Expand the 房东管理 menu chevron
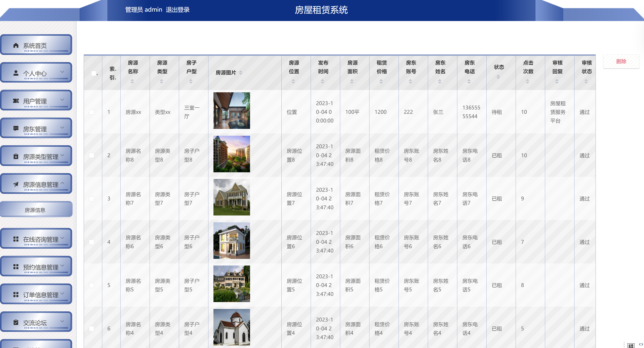The image size is (644, 348). (62, 128)
